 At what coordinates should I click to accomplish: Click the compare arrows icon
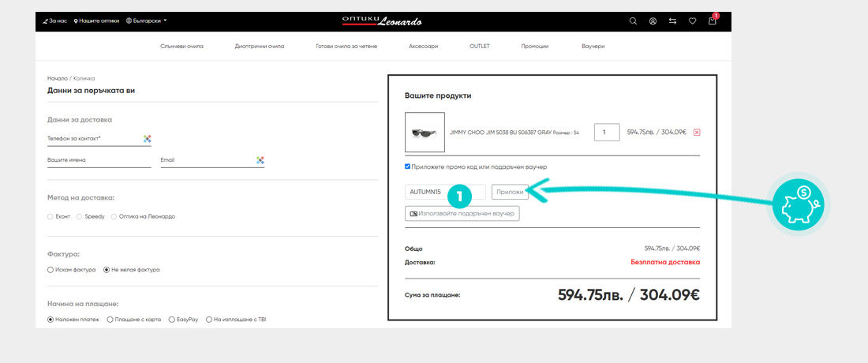672,21
